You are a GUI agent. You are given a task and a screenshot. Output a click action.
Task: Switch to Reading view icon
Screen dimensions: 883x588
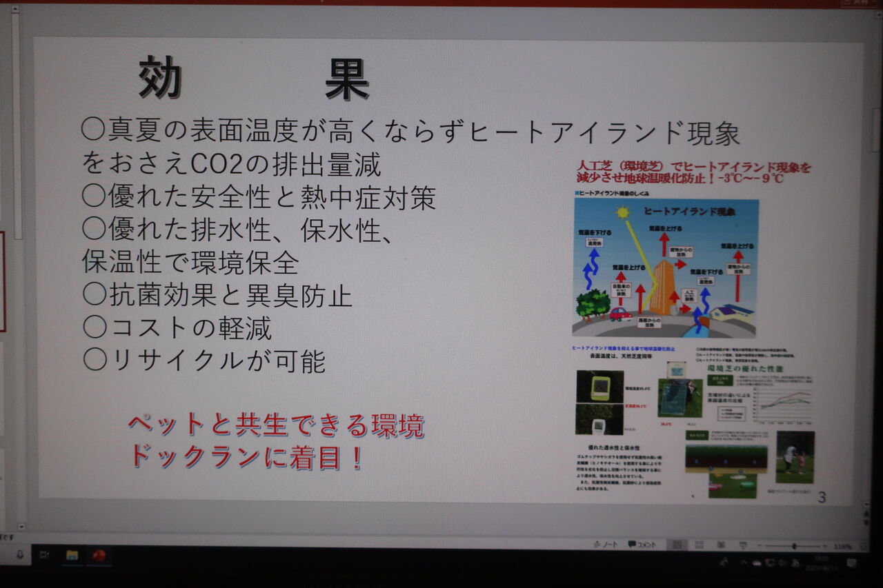click(x=720, y=545)
